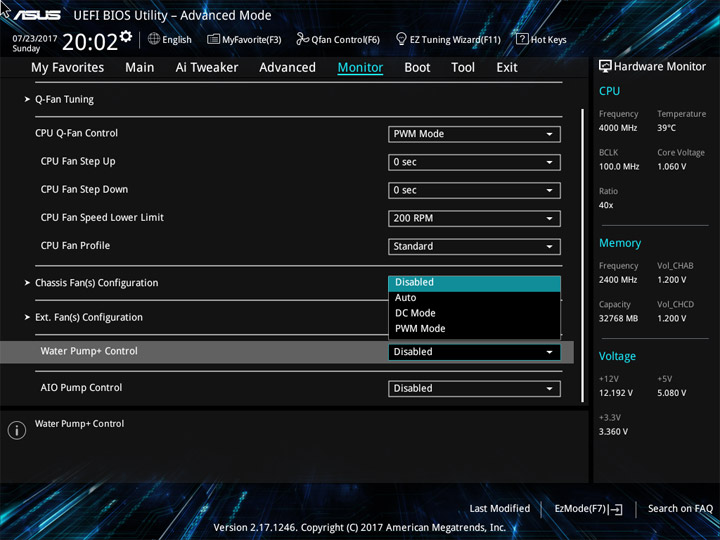Click the globe language icon
The height and width of the screenshot is (540, 720).
point(154,39)
